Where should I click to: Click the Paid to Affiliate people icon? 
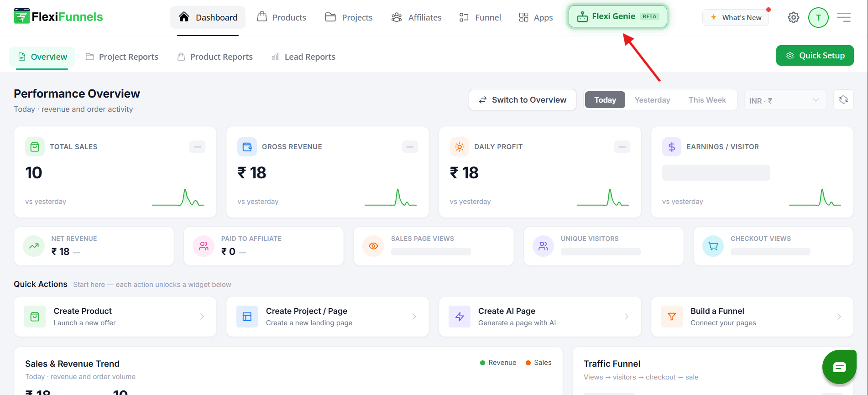pyautogui.click(x=204, y=246)
